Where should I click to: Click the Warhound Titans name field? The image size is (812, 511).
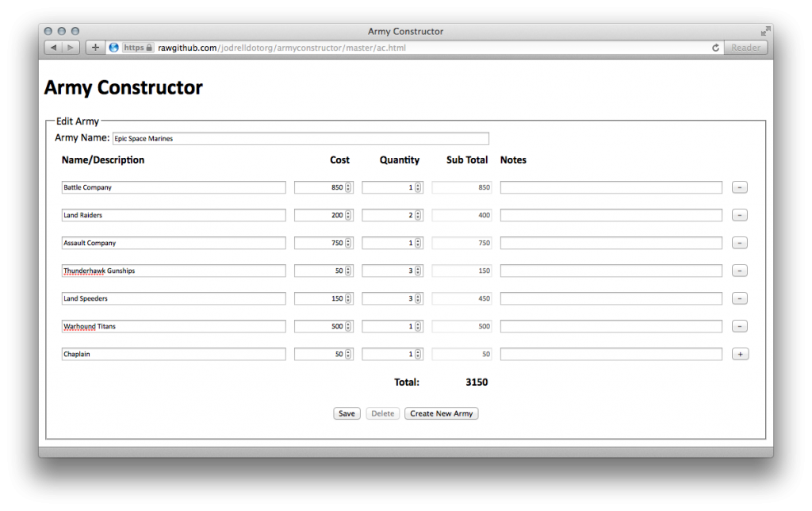click(x=174, y=326)
